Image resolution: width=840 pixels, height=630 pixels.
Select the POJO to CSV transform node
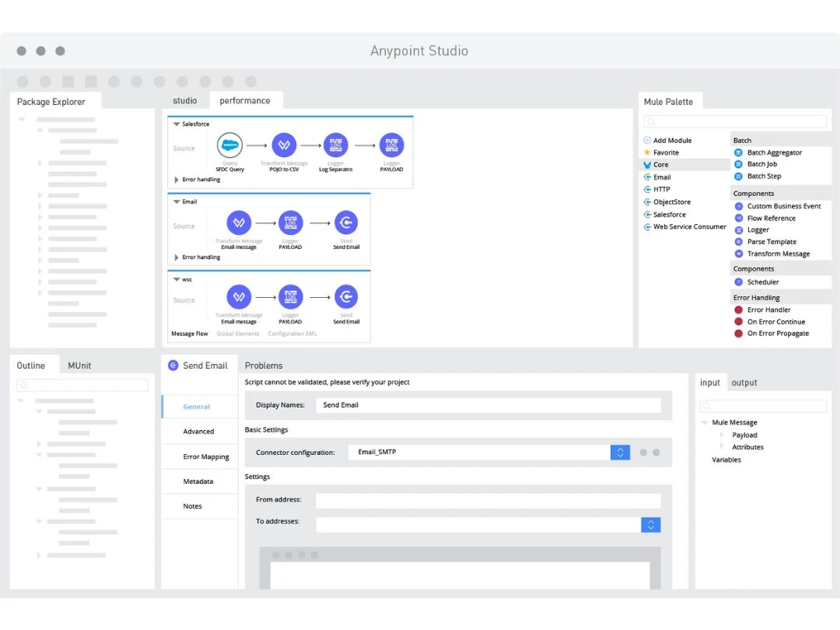(284, 145)
